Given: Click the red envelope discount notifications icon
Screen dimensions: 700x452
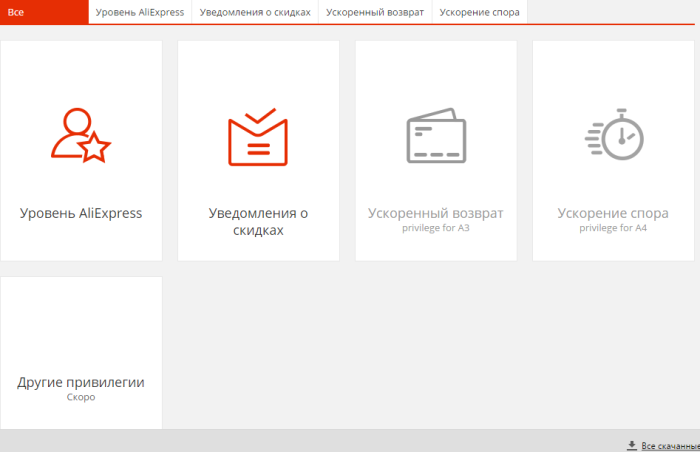Looking at the screenshot, I should pos(258,137).
